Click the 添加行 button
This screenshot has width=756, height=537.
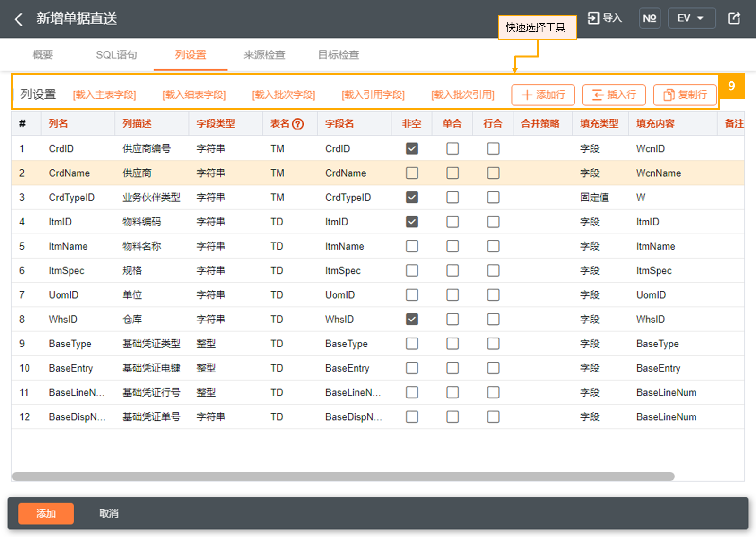point(543,95)
